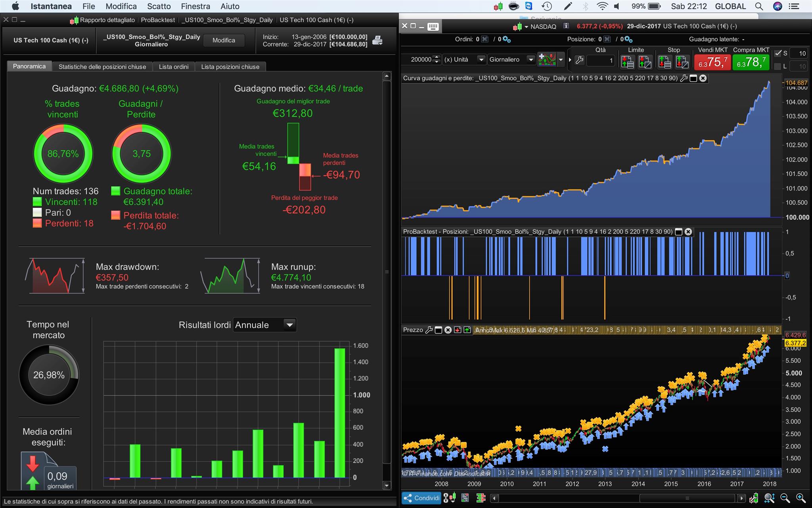The image size is (812, 508).
Task: Click the orders gear settings icon
Action: pos(506,39)
